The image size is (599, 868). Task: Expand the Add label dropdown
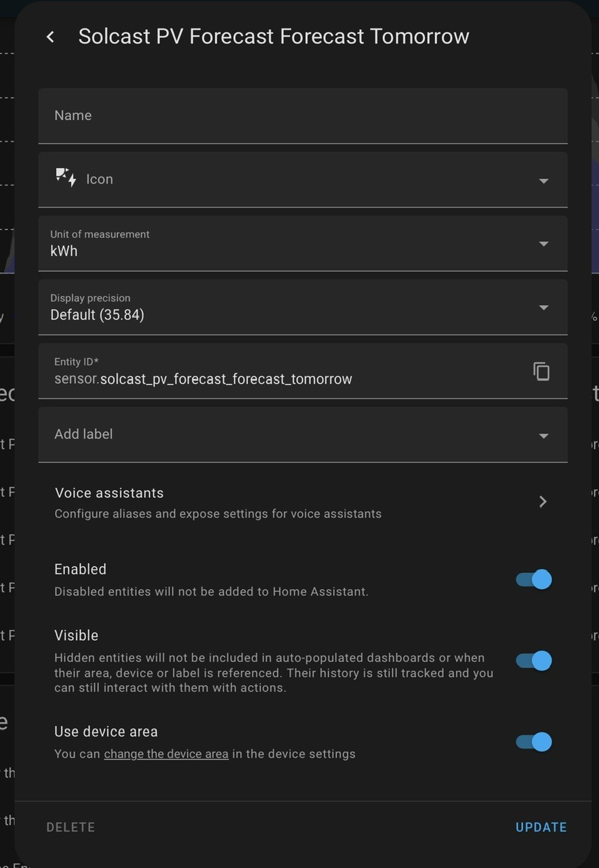point(543,436)
